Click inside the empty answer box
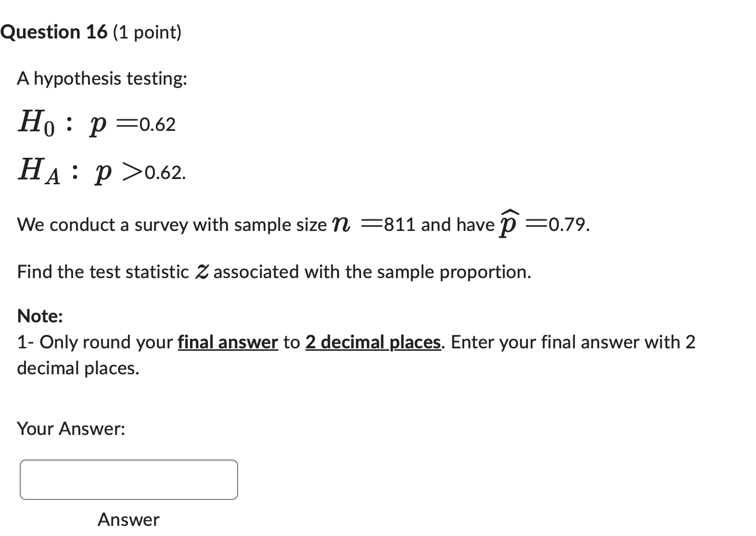This screenshot has width=756, height=536. [127, 479]
